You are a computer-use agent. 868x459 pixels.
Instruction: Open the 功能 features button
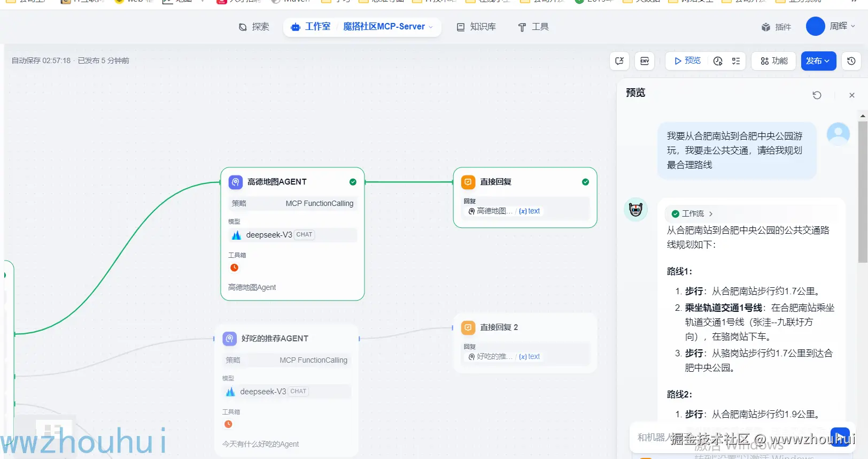tap(774, 61)
